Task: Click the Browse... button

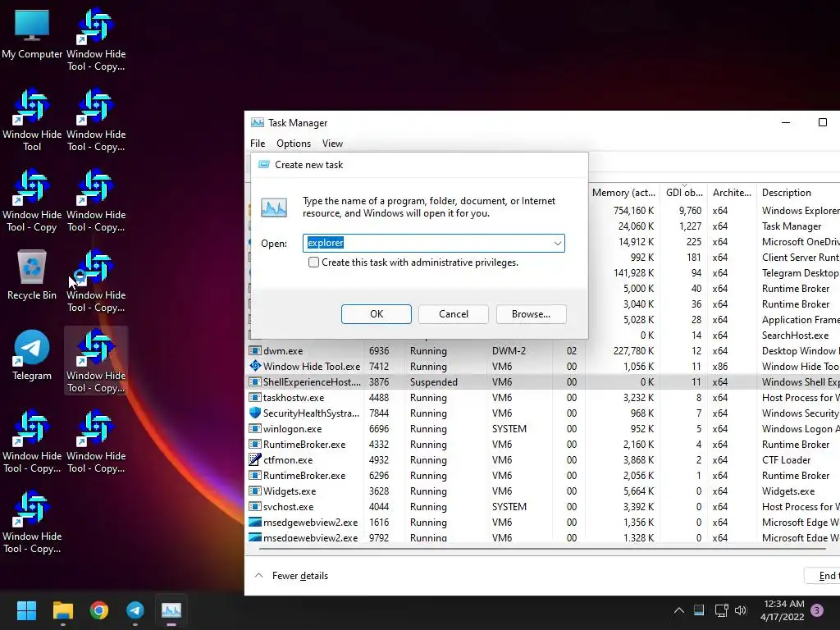Action: pos(531,314)
